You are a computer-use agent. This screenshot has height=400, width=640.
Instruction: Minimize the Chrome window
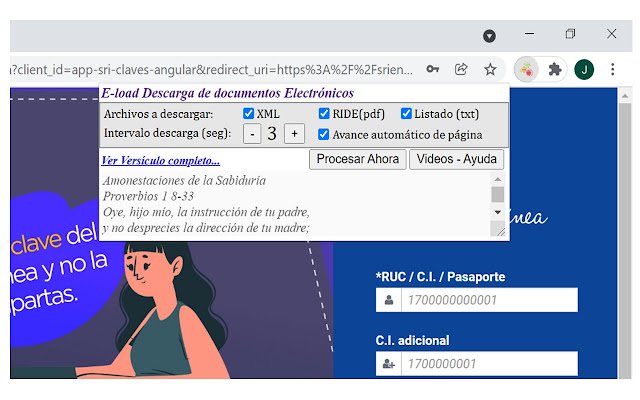click(529, 34)
